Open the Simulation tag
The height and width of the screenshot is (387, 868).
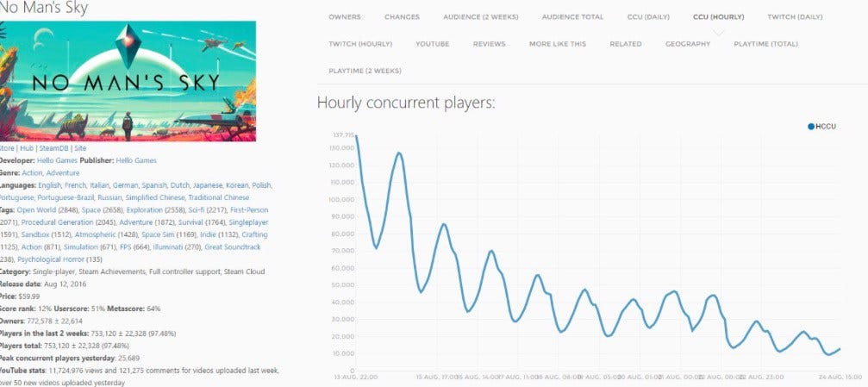pos(81,247)
